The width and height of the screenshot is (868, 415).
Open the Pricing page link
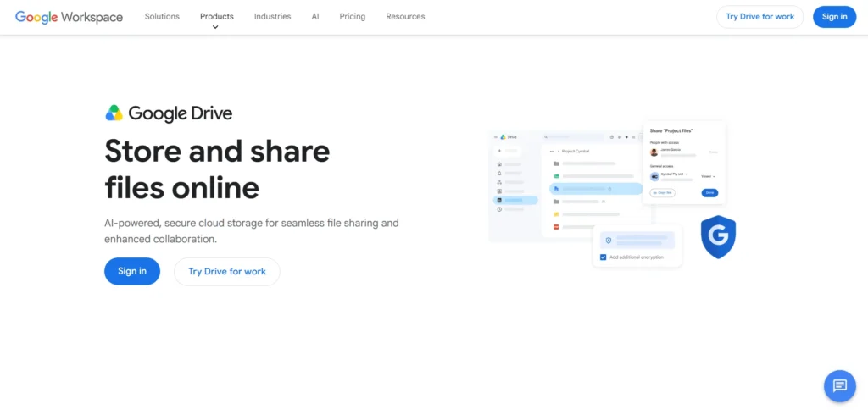click(x=352, y=17)
